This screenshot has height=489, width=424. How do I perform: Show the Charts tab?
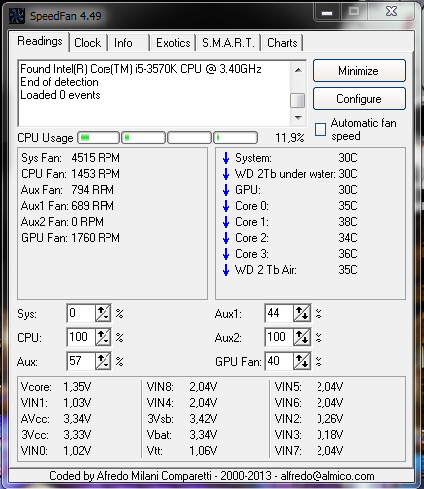click(x=282, y=43)
